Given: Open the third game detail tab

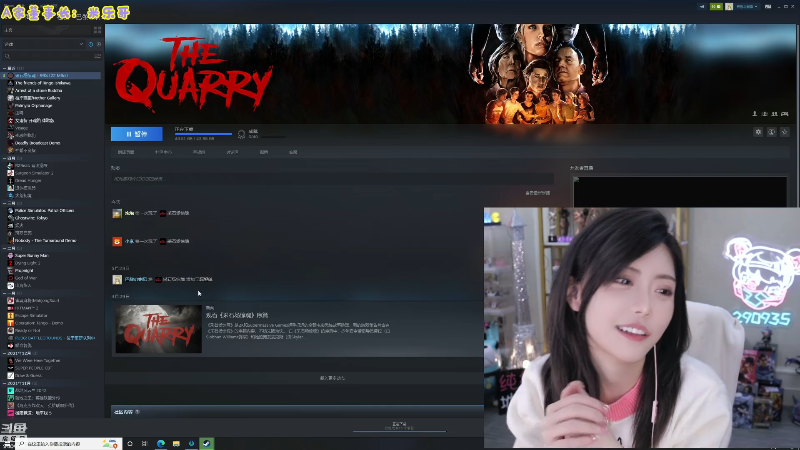Looking at the screenshot, I should (x=199, y=152).
